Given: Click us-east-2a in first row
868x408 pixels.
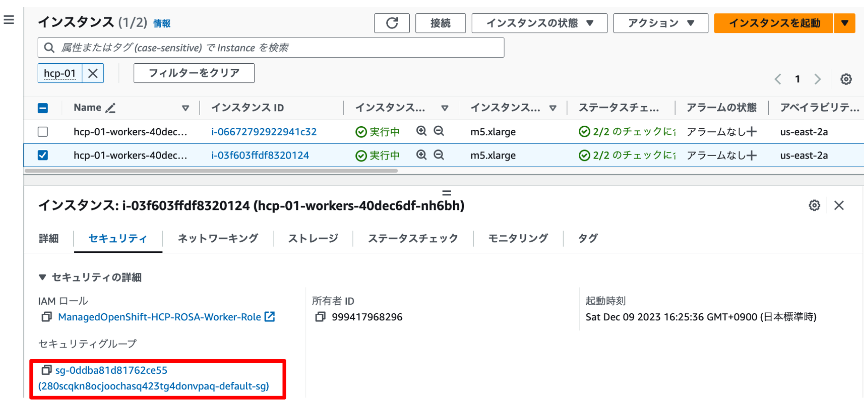Looking at the screenshot, I should pyautogui.click(x=804, y=131).
